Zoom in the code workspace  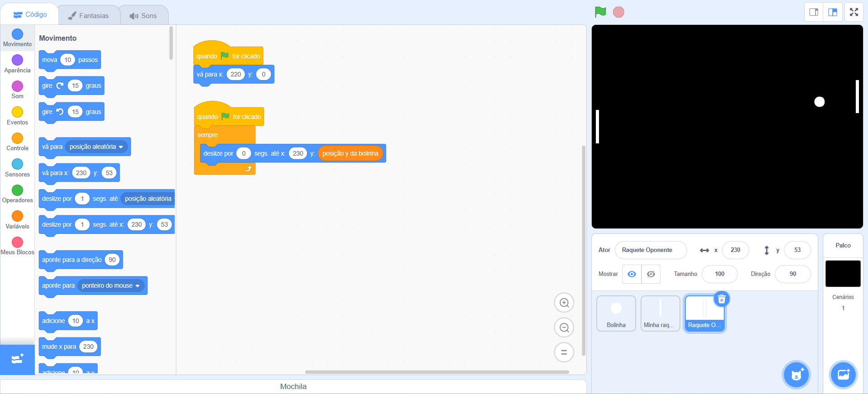click(x=564, y=303)
